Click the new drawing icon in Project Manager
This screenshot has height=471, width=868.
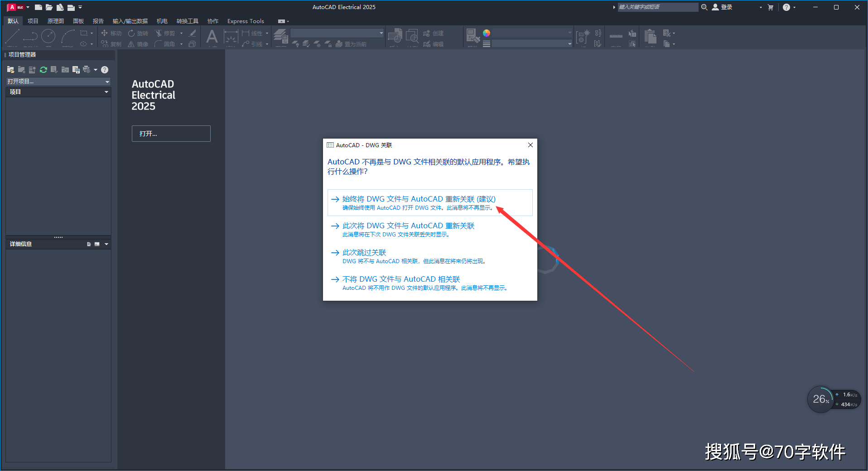pyautogui.click(x=32, y=70)
